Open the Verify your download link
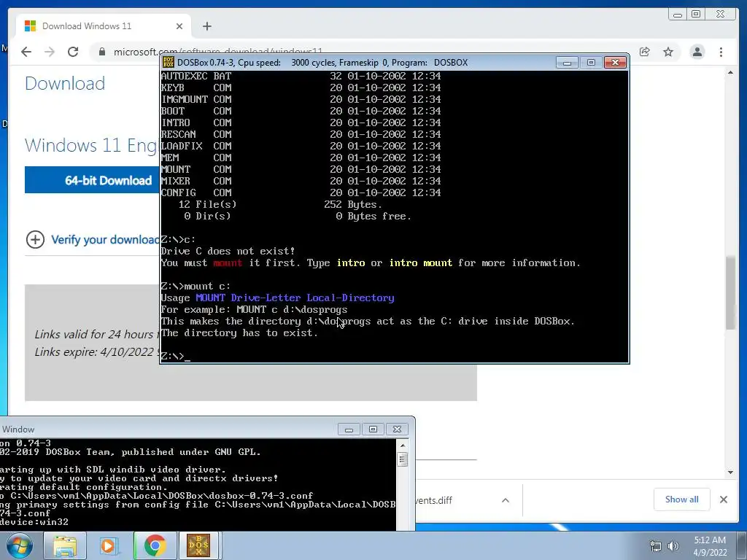This screenshot has height=560, width=747. pos(105,239)
